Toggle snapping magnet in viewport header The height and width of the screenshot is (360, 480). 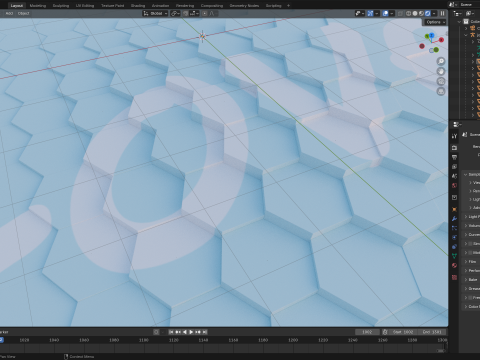click(x=186, y=13)
